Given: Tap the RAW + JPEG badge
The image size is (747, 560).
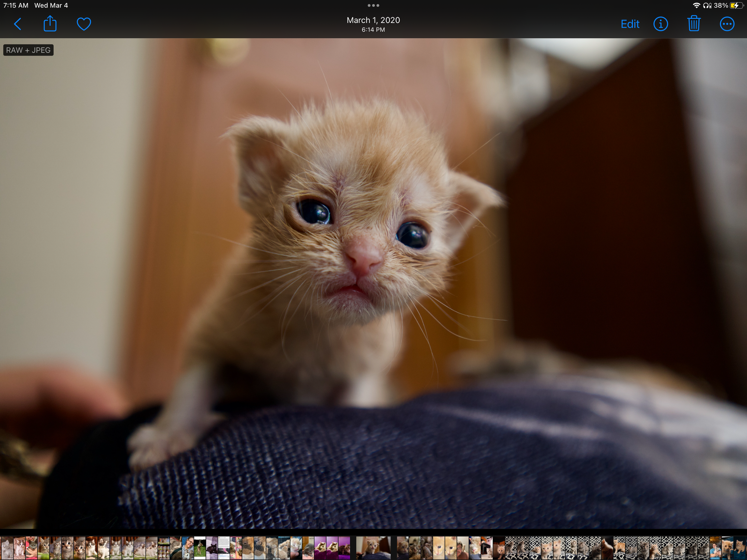Looking at the screenshot, I should 28,50.
